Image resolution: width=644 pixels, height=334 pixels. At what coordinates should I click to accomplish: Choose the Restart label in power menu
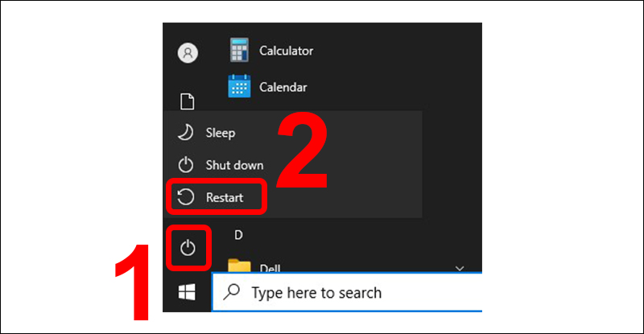pos(224,196)
